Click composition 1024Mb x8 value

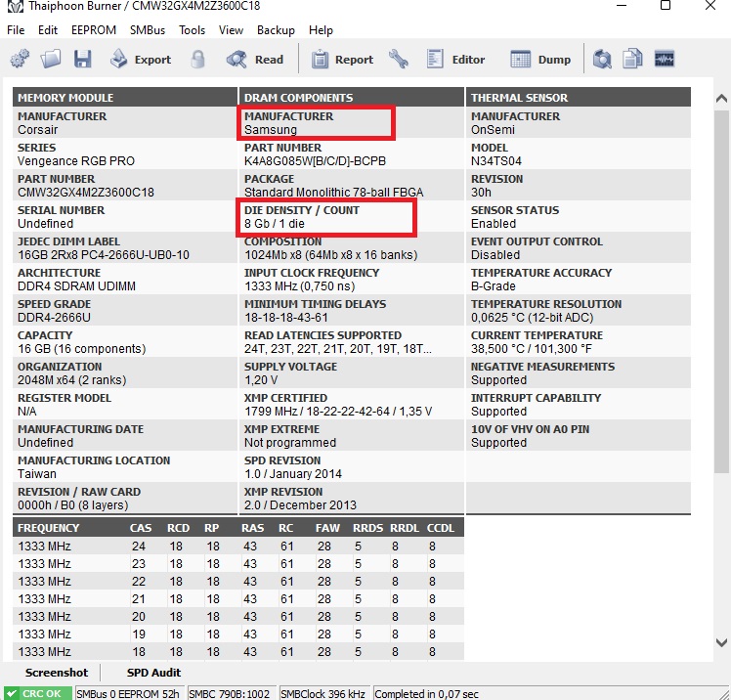331,254
